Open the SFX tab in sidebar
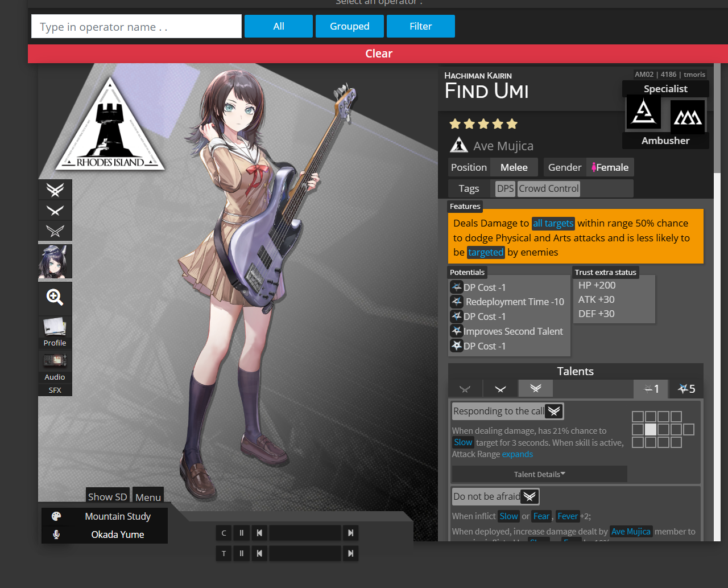728x588 pixels. pyautogui.click(x=55, y=390)
